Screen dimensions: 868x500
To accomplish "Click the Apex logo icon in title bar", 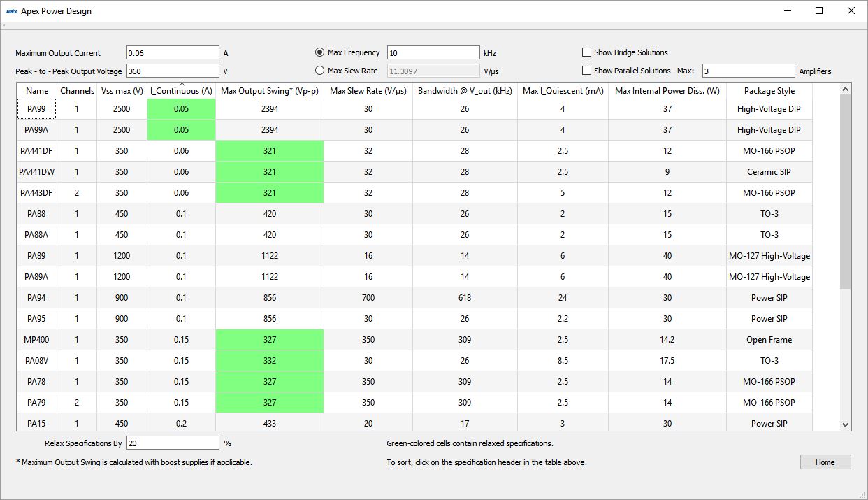I will pyautogui.click(x=11, y=11).
